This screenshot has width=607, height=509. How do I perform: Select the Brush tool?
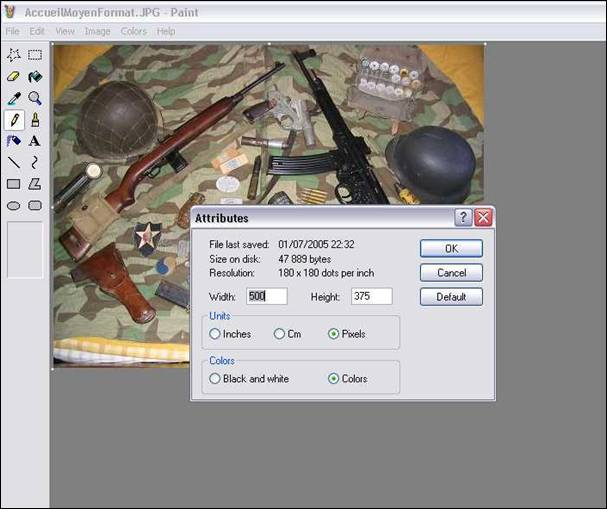pyautogui.click(x=35, y=120)
